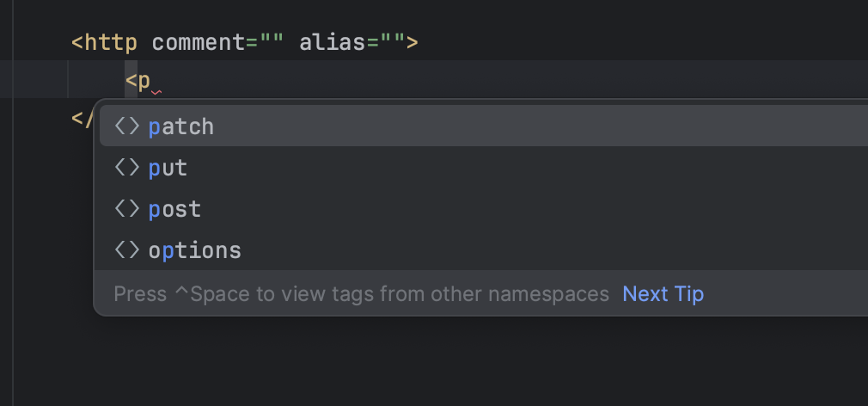The width and height of the screenshot is (868, 406).
Task: Click the closing </ tag start
Action: (83, 119)
